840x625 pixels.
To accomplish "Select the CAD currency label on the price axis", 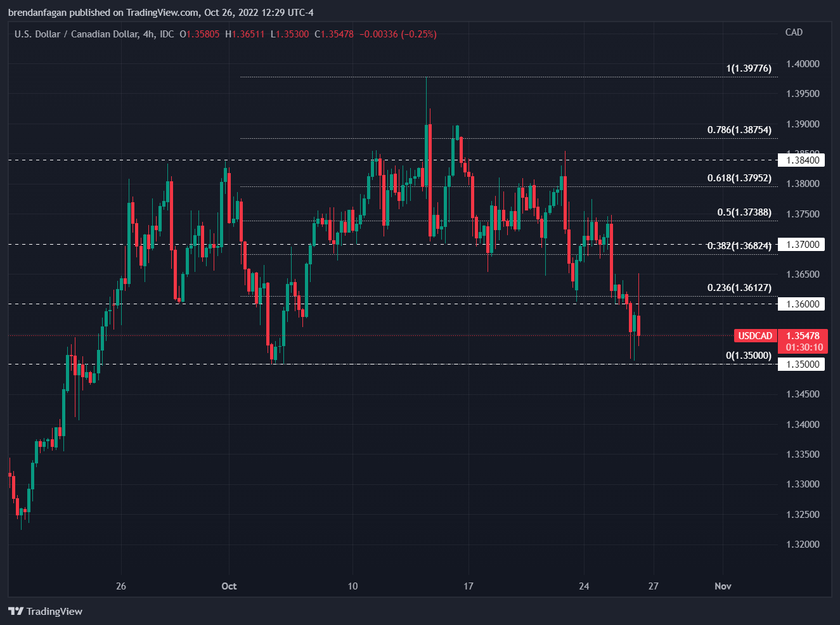I will tap(794, 32).
